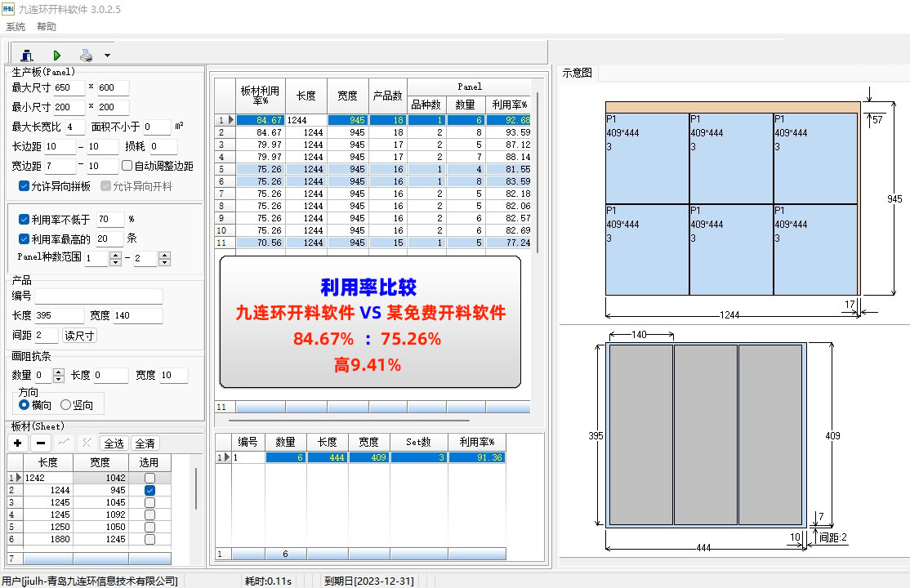
Task: Click the 利用率最高的 count field showing 20
Action: tap(109, 239)
